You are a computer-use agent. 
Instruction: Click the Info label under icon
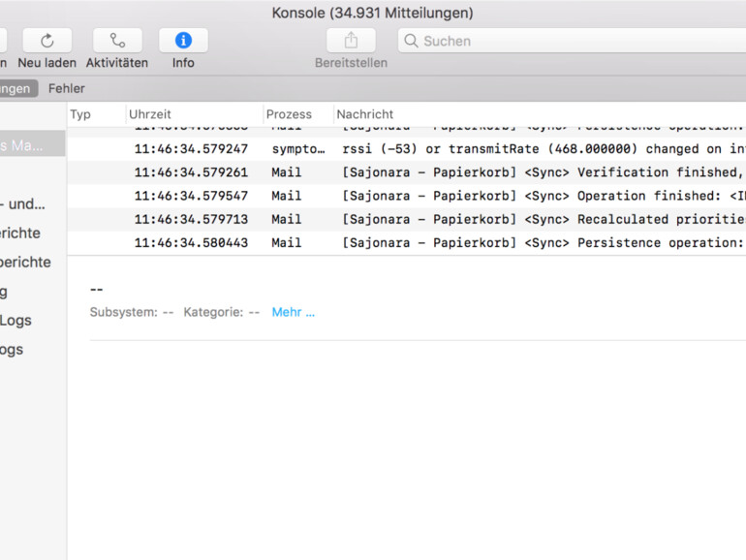183,63
